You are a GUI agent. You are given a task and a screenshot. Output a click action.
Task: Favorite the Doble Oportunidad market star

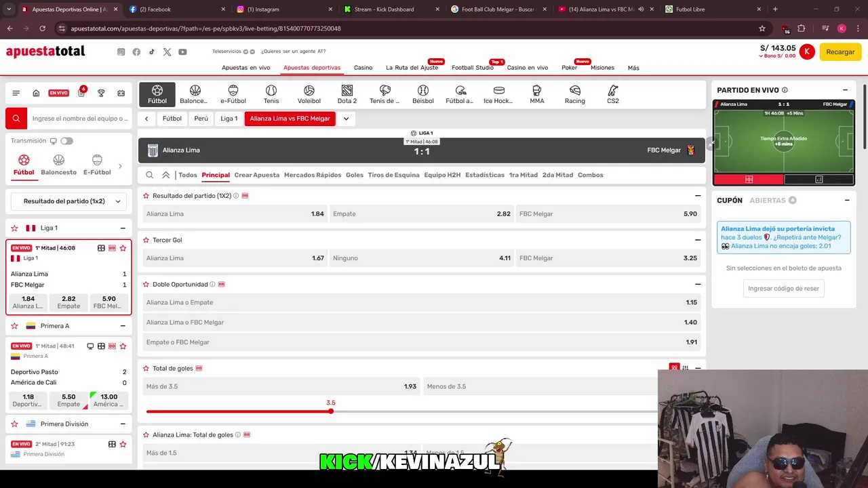tap(146, 285)
